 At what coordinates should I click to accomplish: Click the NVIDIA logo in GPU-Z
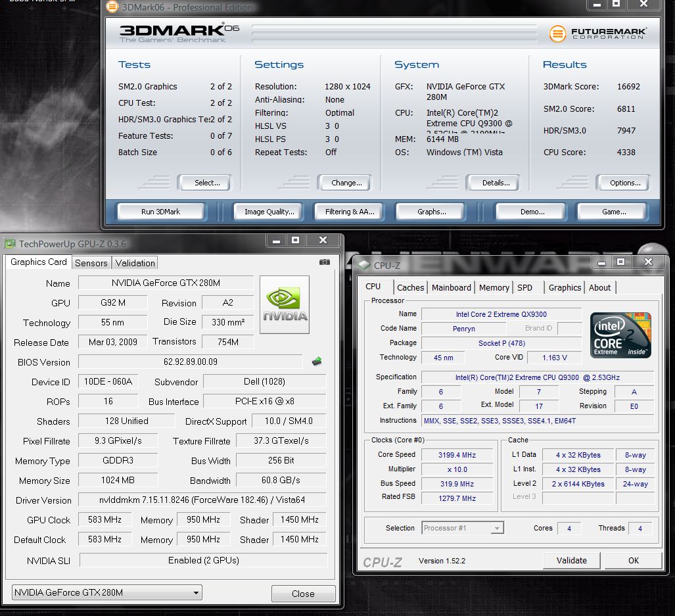pos(285,305)
